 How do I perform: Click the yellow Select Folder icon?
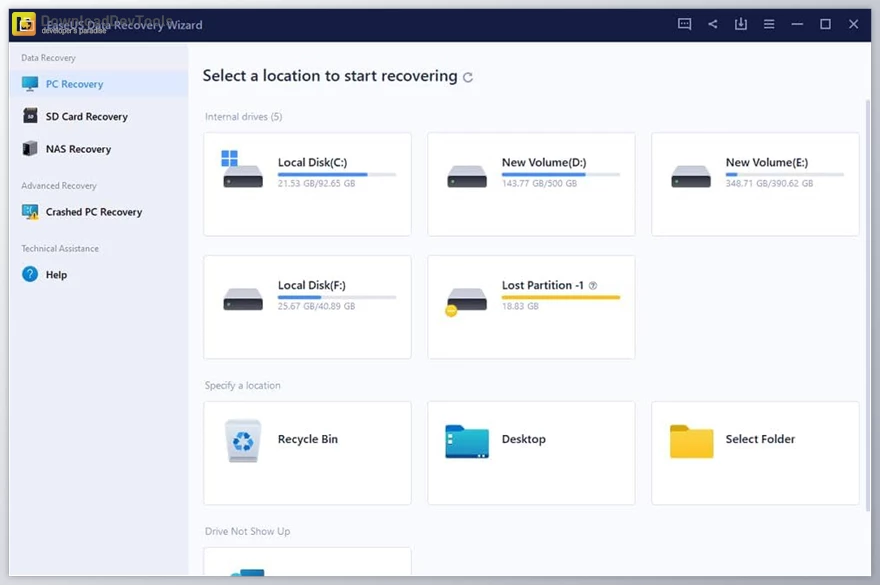coord(691,442)
